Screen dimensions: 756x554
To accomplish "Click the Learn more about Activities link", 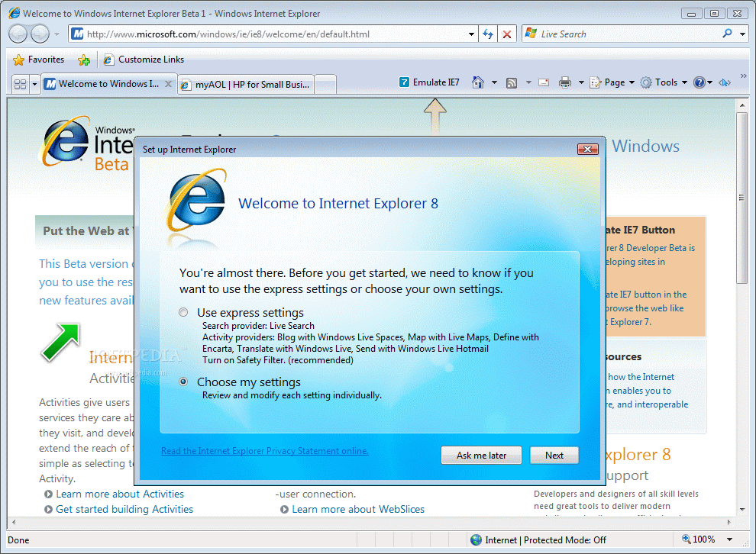I will (120, 494).
